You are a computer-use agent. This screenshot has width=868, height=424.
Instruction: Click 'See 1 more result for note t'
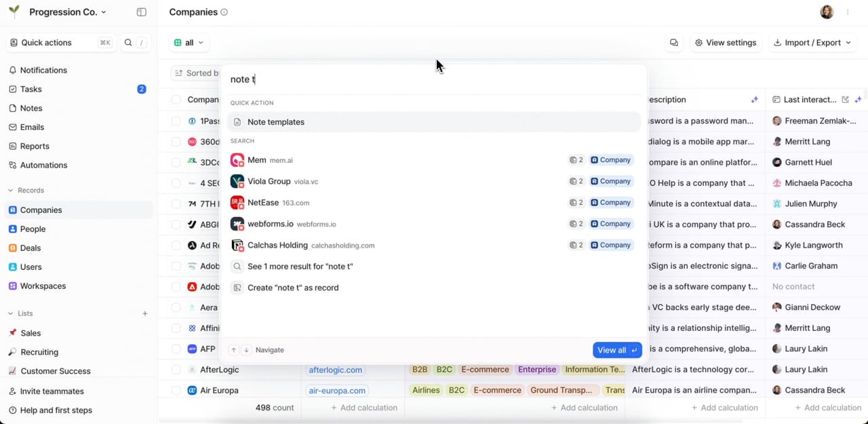[434, 267]
